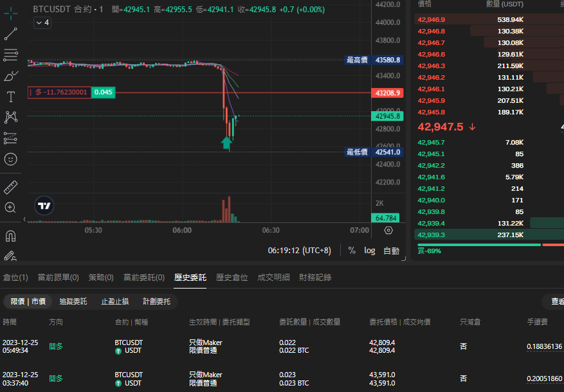Open the 當前委託(0) tab
This screenshot has width=564, height=392.
tap(144, 278)
